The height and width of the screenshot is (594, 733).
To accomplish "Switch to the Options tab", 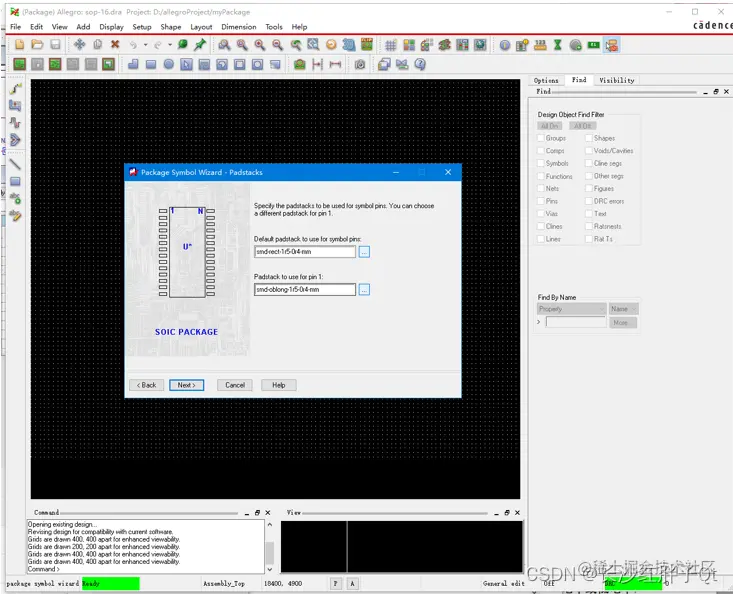I will (x=546, y=80).
